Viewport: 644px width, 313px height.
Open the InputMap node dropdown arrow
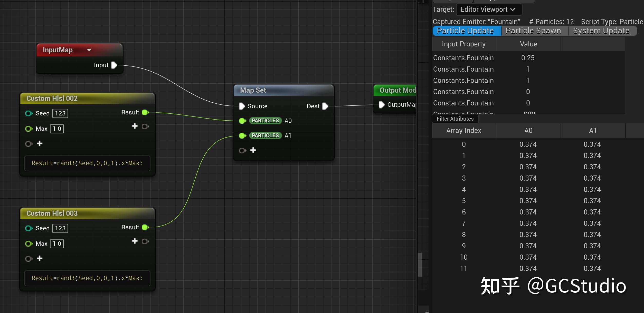tap(89, 50)
